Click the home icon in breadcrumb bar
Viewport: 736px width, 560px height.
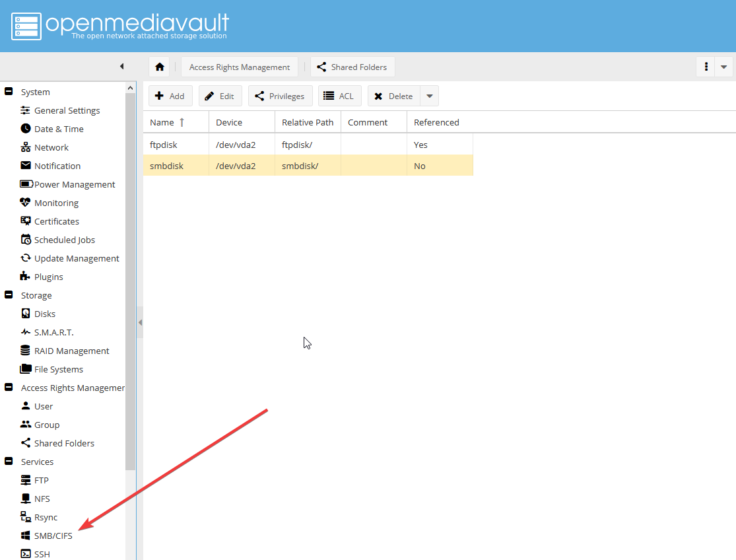coord(159,67)
